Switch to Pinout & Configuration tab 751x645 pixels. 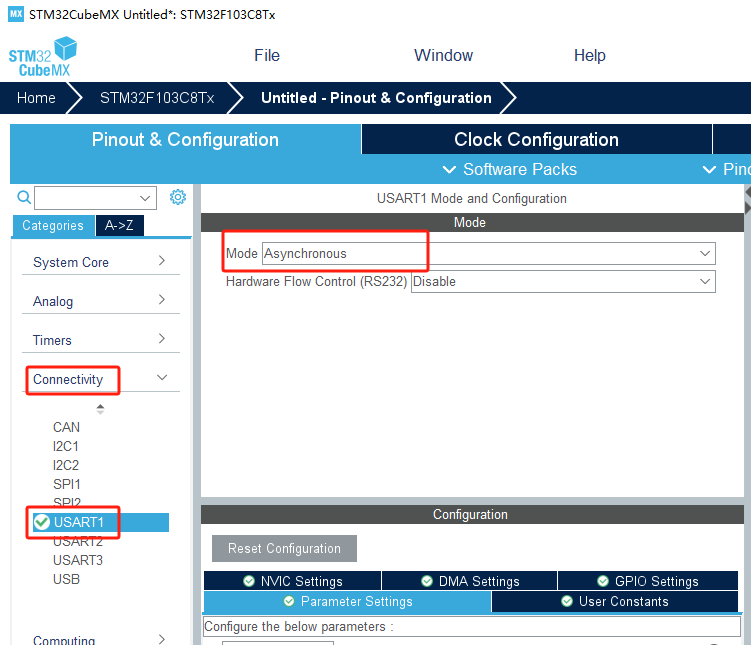click(185, 139)
